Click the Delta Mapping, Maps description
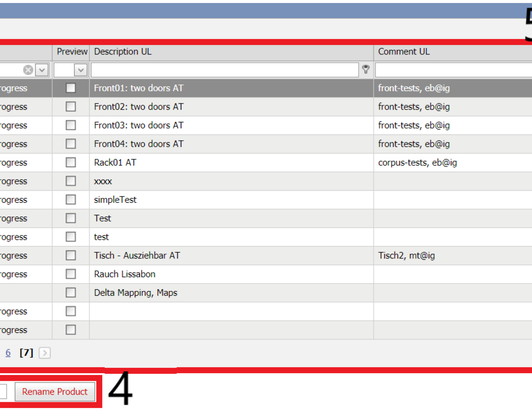Viewport: 532px width, 414px height. click(135, 293)
